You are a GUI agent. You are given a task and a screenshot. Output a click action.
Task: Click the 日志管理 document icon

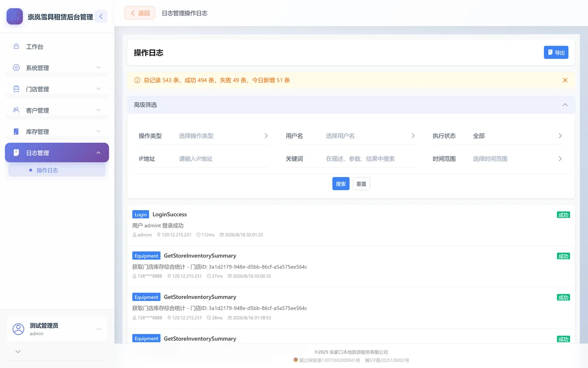[x=17, y=153]
